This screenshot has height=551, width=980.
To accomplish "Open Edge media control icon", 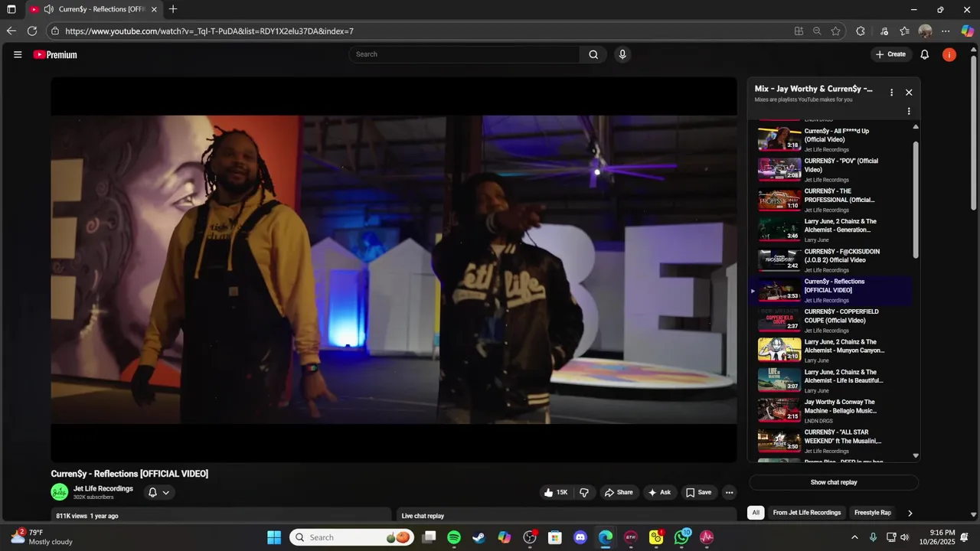I will click(884, 31).
